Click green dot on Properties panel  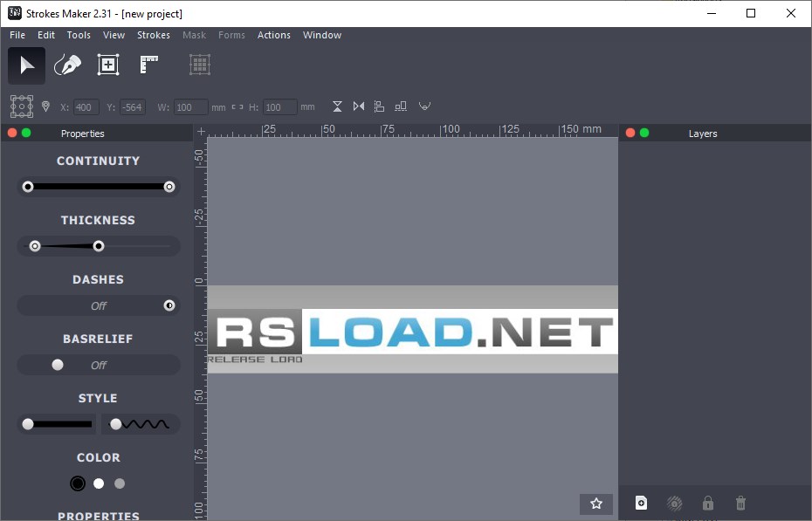[26, 133]
